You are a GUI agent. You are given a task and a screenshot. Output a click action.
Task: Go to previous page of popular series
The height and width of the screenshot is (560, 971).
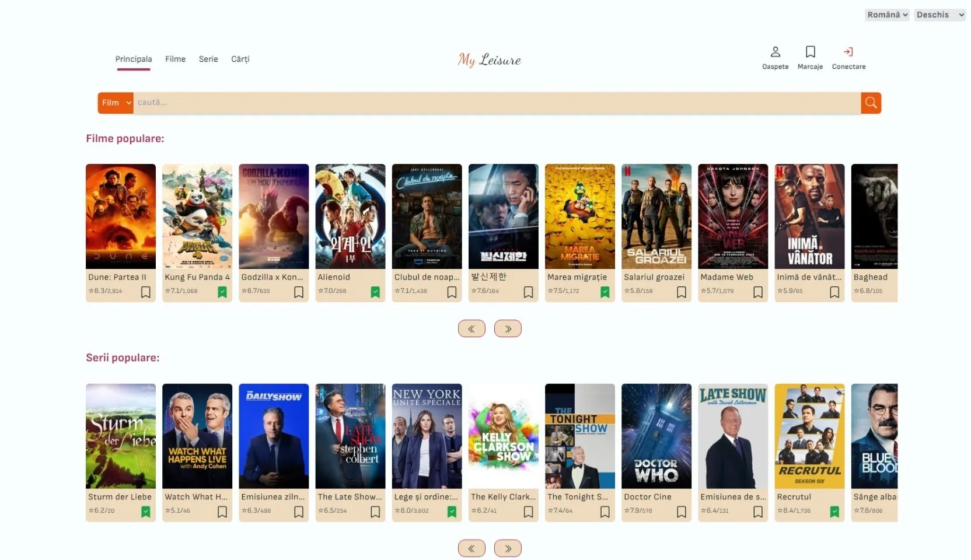pos(471,548)
